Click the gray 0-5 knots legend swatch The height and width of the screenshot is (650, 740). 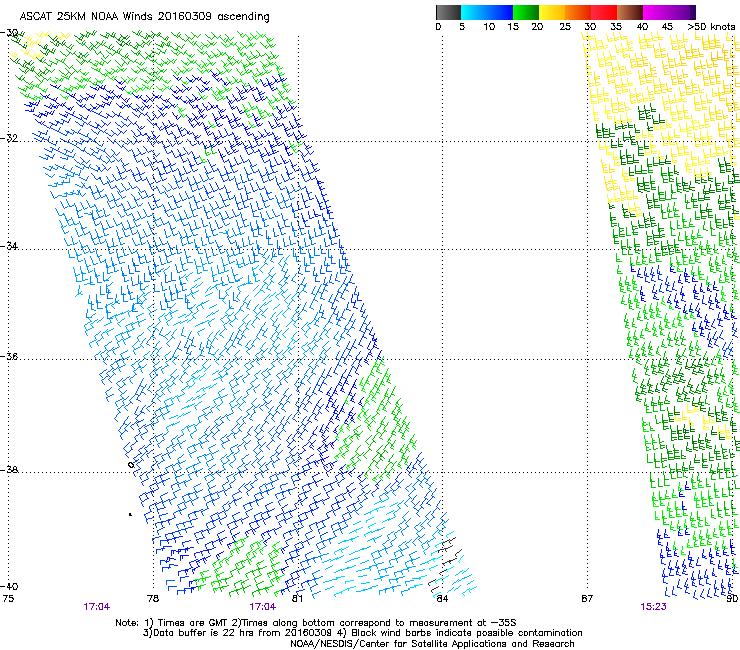(448, 12)
